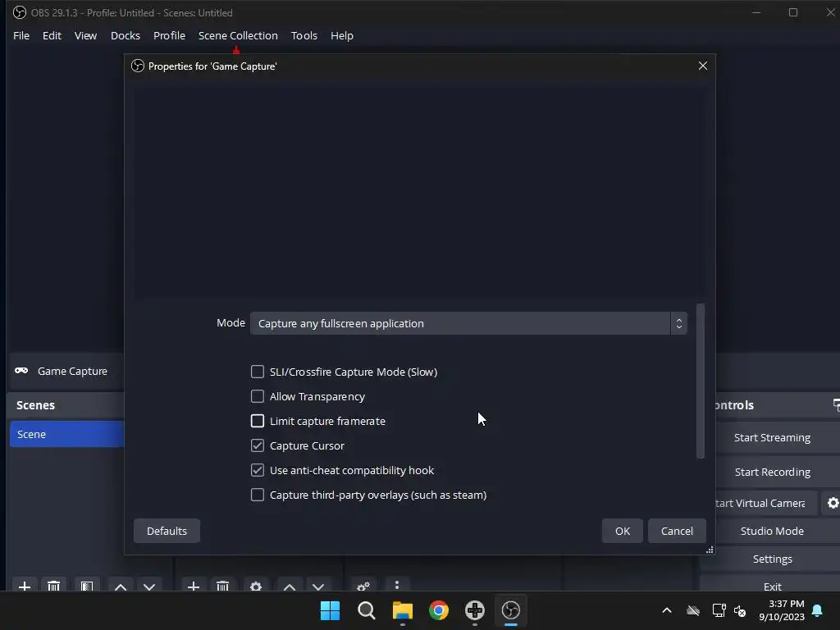Viewport: 840px width, 630px height.
Task: Open the Profile menu
Action: (x=169, y=35)
